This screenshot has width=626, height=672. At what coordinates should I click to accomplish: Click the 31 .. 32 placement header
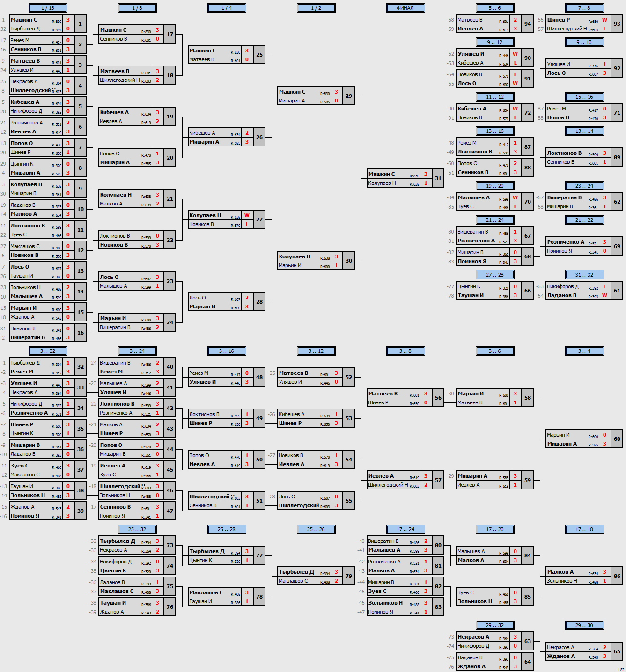click(x=584, y=275)
